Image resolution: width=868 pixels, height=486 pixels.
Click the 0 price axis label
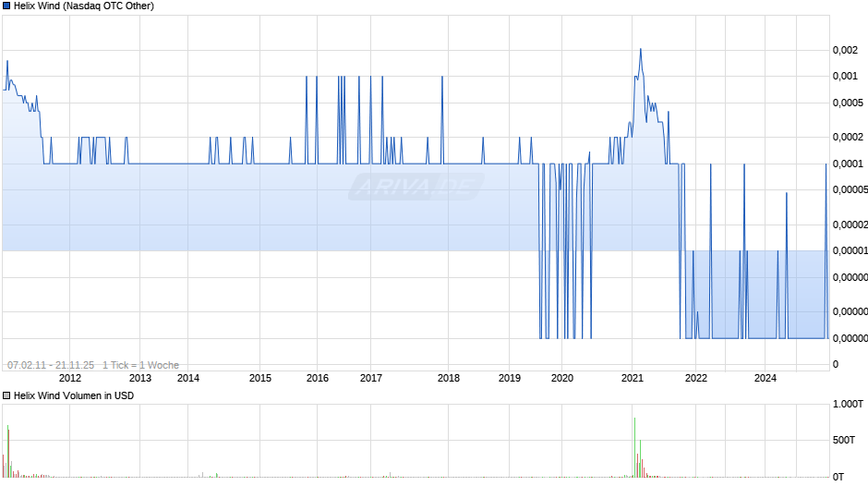pos(836,365)
